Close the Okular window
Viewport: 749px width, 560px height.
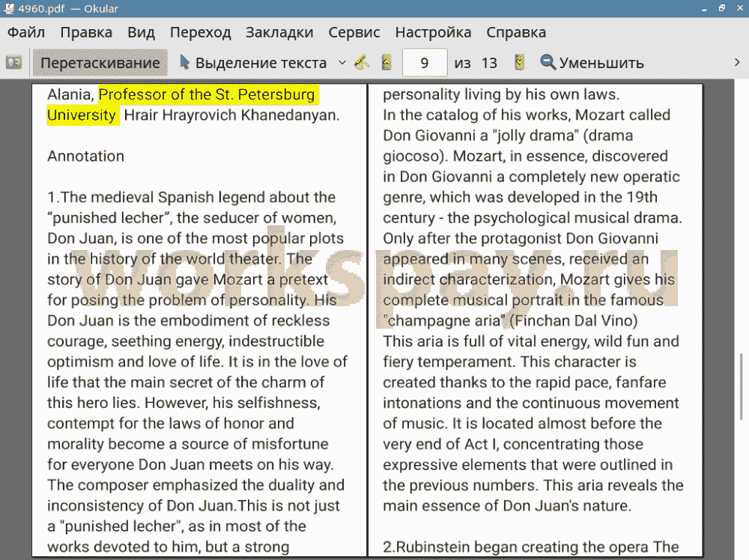coord(739,8)
